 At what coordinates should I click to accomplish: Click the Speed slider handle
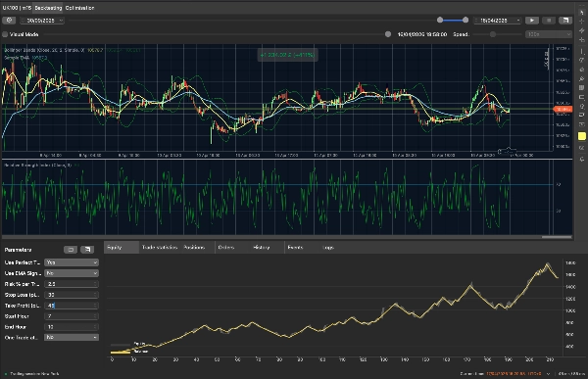[x=493, y=34]
